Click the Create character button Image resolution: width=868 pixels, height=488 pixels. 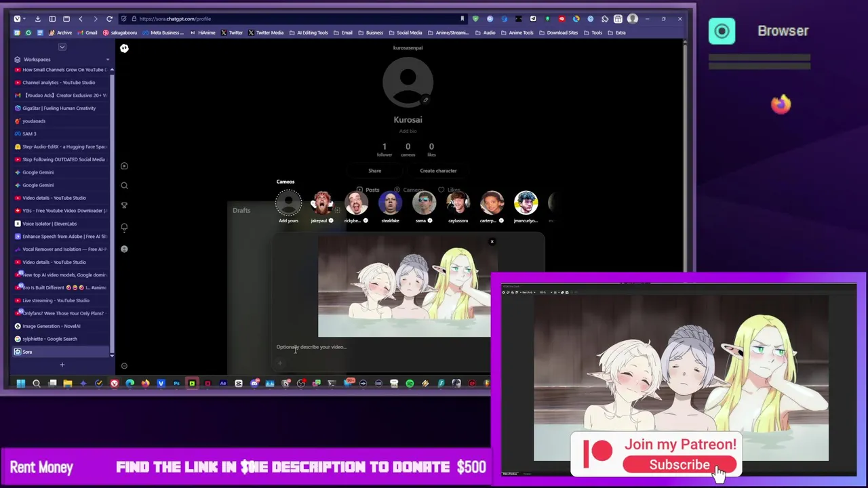pos(438,171)
